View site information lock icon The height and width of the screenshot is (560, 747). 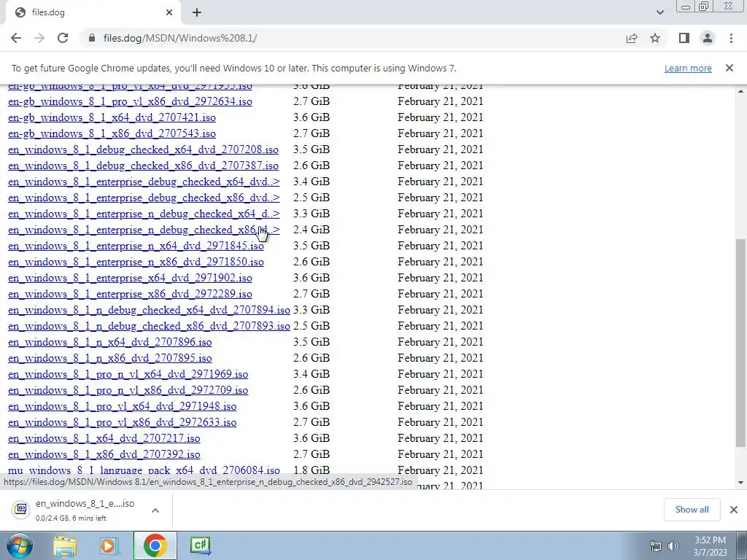coord(92,38)
